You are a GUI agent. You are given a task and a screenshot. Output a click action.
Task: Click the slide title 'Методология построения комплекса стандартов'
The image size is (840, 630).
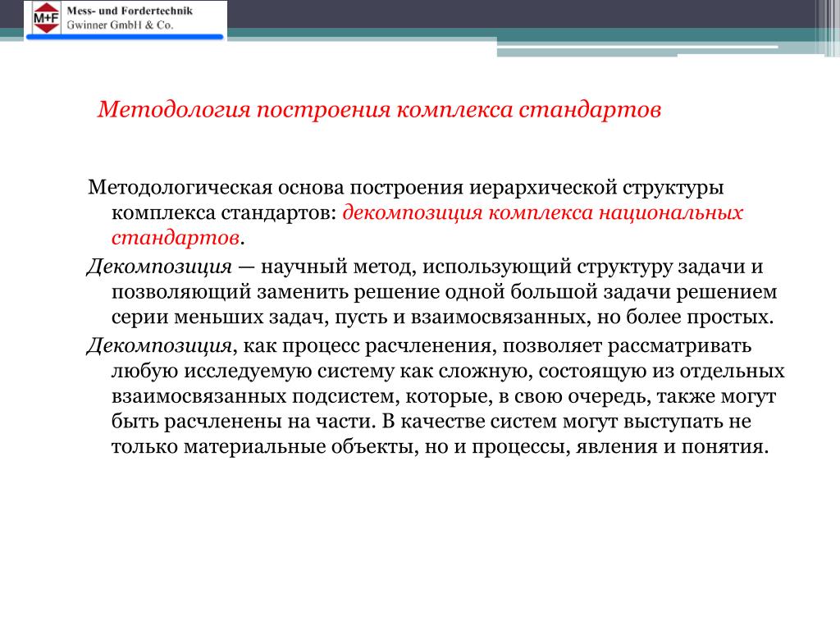point(379,110)
